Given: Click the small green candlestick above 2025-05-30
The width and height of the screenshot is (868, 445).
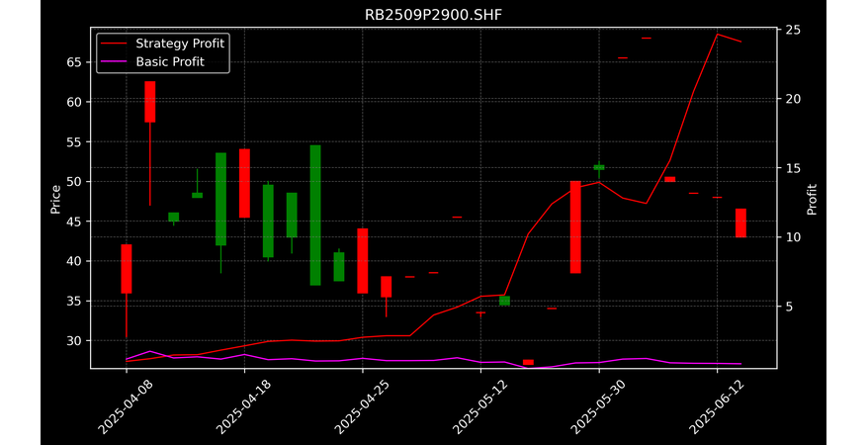Looking at the screenshot, I should [599, 167].
